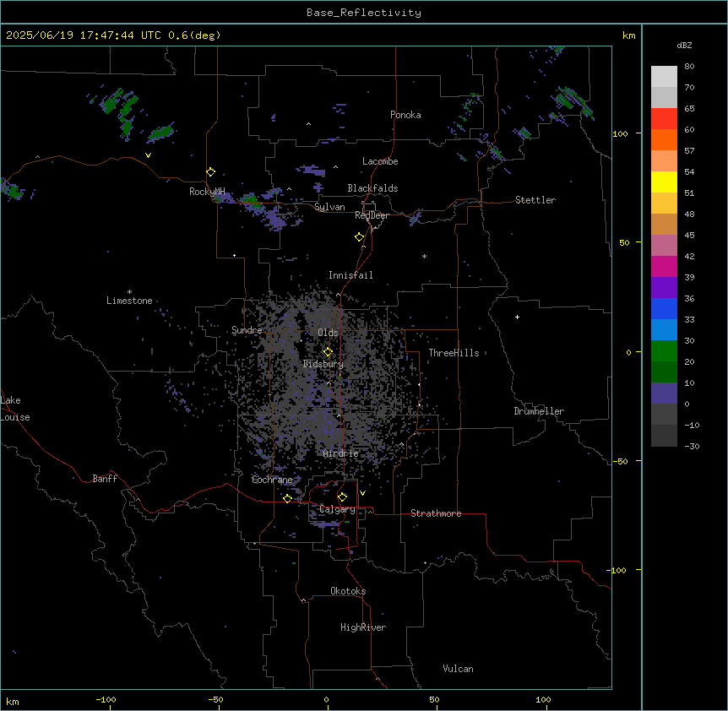Click the Base_Reflectivity title

click(364, 13)
